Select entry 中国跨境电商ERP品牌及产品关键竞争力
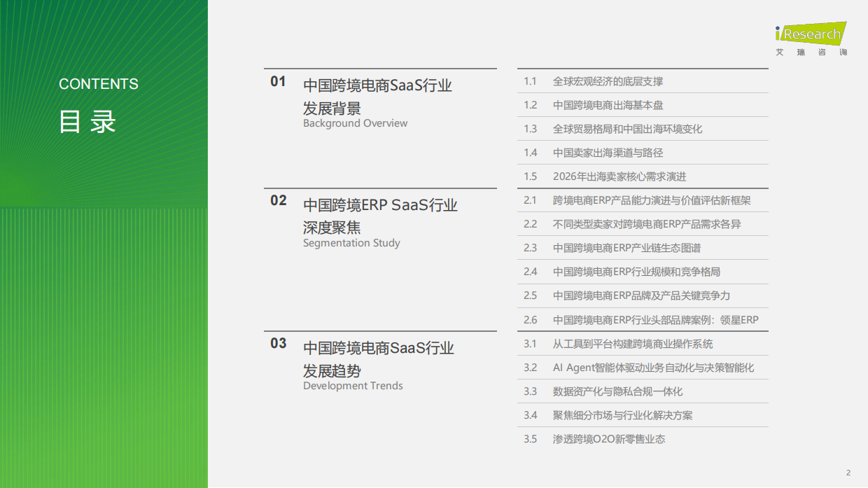 (x=641, y=295)
